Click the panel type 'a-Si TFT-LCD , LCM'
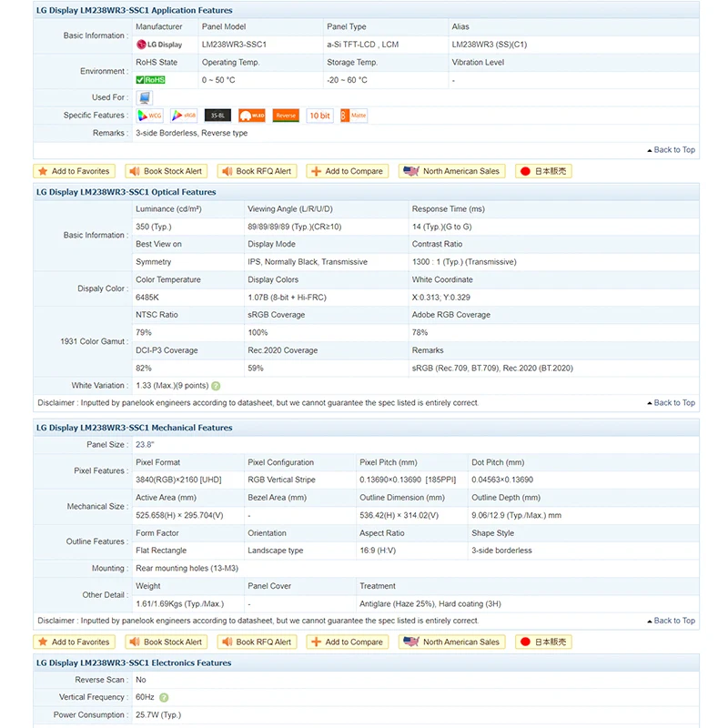 tap(362, 45)
